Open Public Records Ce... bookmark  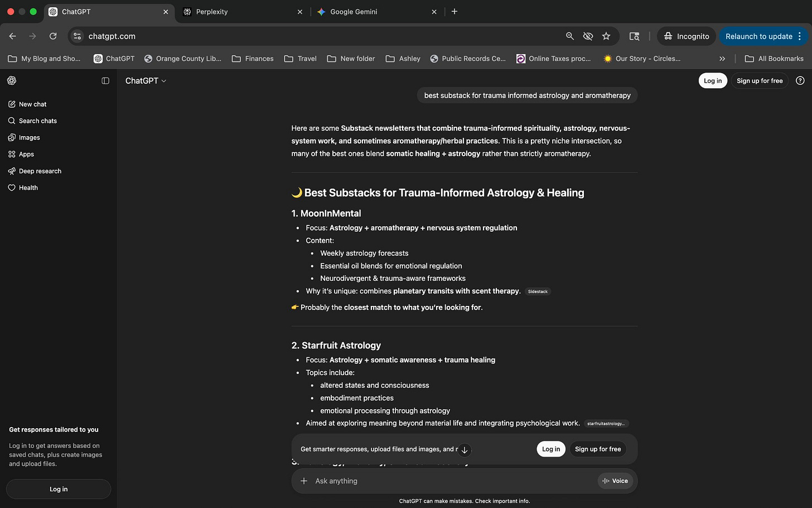coord(468,59)
